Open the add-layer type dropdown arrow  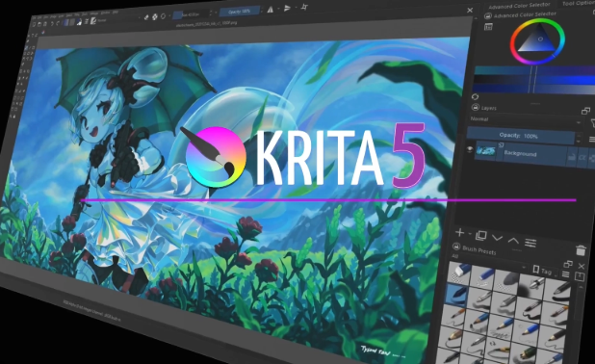point(469,234)
